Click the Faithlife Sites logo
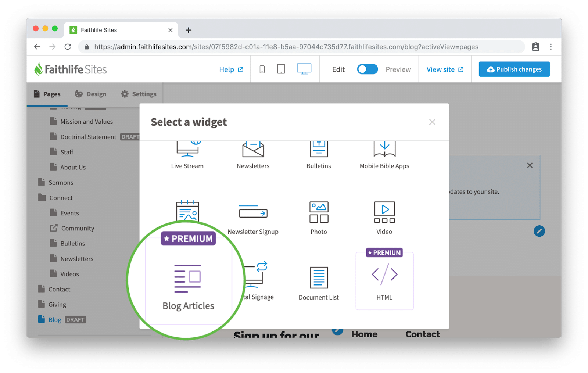 point(71,69)
